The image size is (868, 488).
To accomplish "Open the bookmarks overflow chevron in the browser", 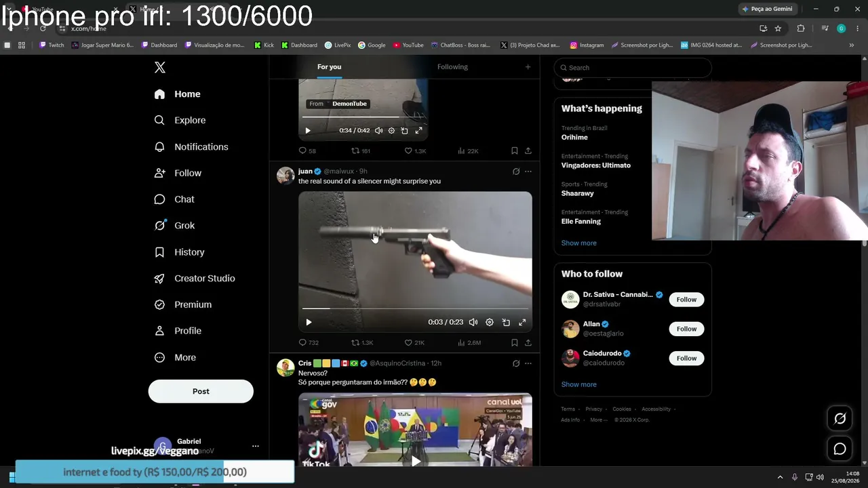I will coord(852,45).
